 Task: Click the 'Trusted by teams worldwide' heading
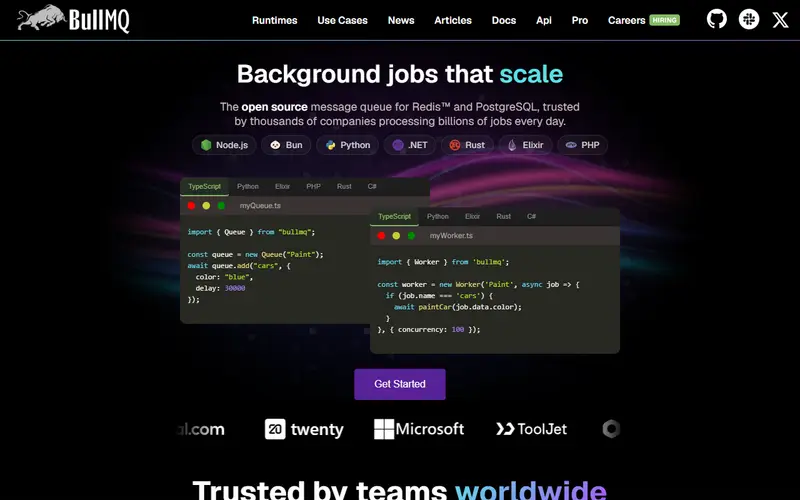click(400, 490)
